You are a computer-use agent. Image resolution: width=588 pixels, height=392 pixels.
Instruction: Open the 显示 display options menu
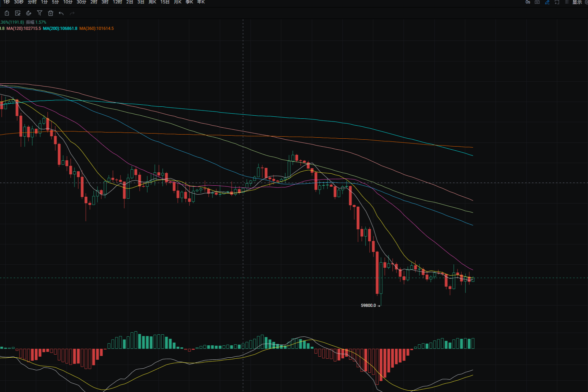(x=577, y=2)
